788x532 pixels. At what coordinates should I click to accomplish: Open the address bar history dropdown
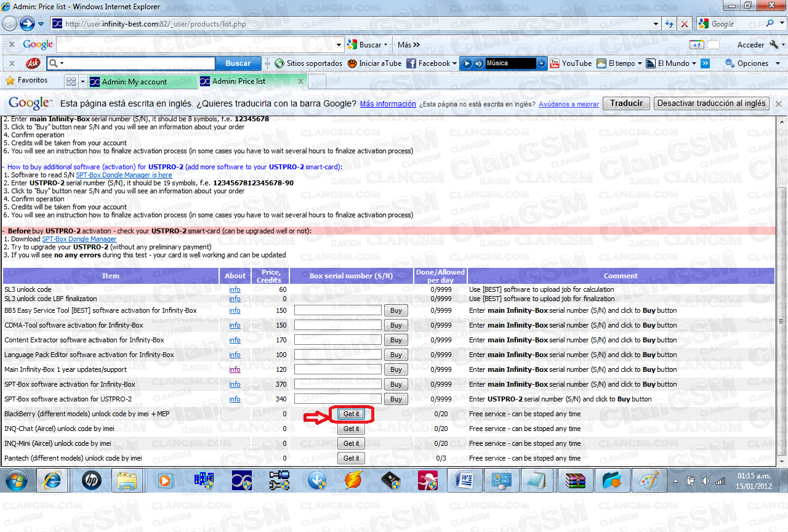(656, 23)
